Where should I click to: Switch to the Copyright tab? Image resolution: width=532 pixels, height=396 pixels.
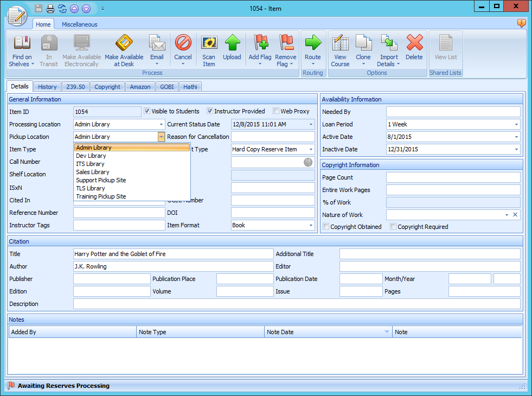coord(107,86)
